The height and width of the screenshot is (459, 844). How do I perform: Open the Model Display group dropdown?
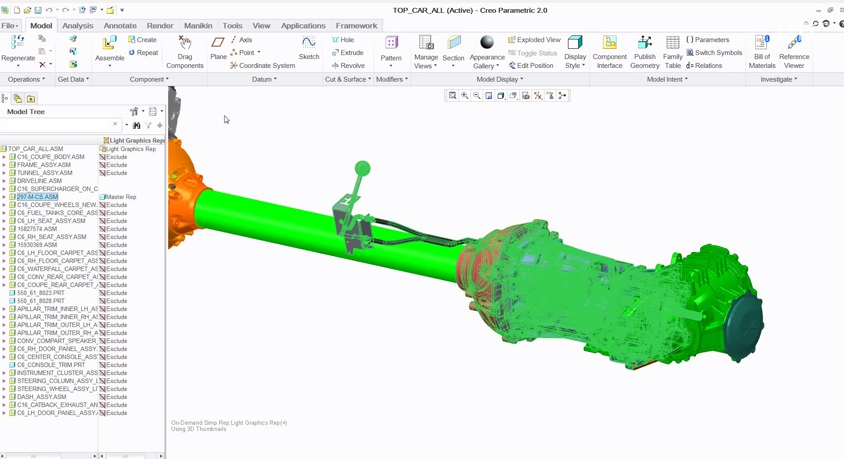coord(499,79)
